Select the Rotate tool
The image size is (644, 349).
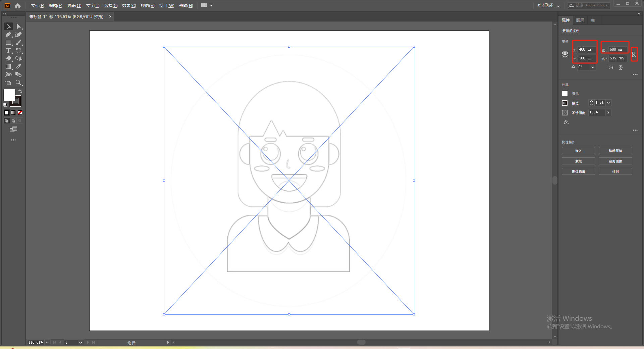(x=19, y=50)
